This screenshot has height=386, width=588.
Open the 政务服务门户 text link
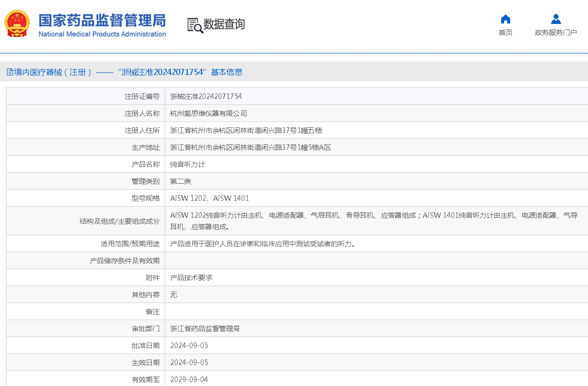(x=556, y=33)
